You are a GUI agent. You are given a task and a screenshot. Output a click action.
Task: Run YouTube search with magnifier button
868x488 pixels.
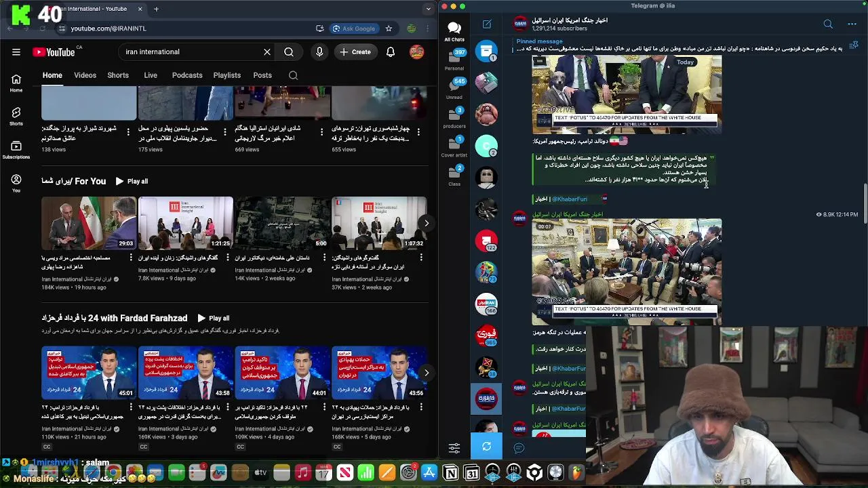pos(289,52)
